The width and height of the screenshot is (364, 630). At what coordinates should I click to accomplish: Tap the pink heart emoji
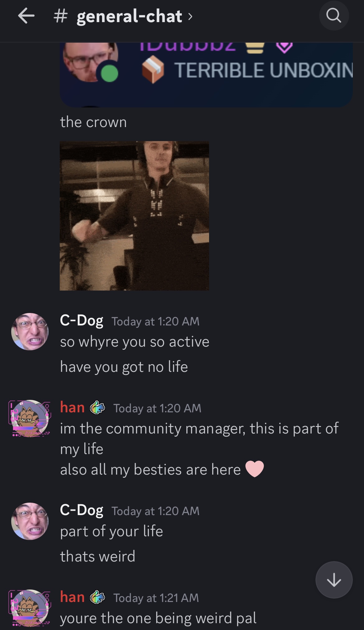(x=254, y=469)
